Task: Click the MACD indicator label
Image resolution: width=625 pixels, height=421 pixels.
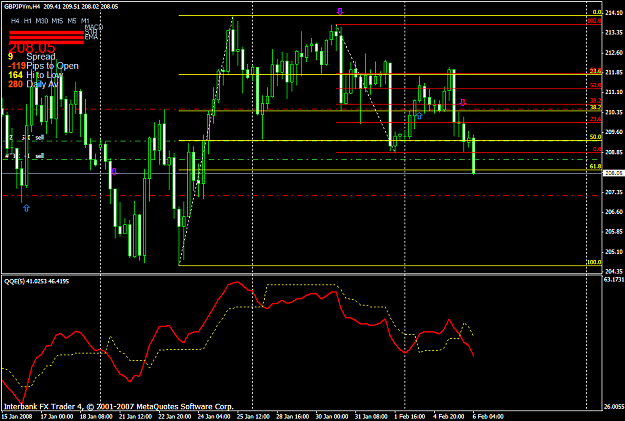Action: pos(94,27)
